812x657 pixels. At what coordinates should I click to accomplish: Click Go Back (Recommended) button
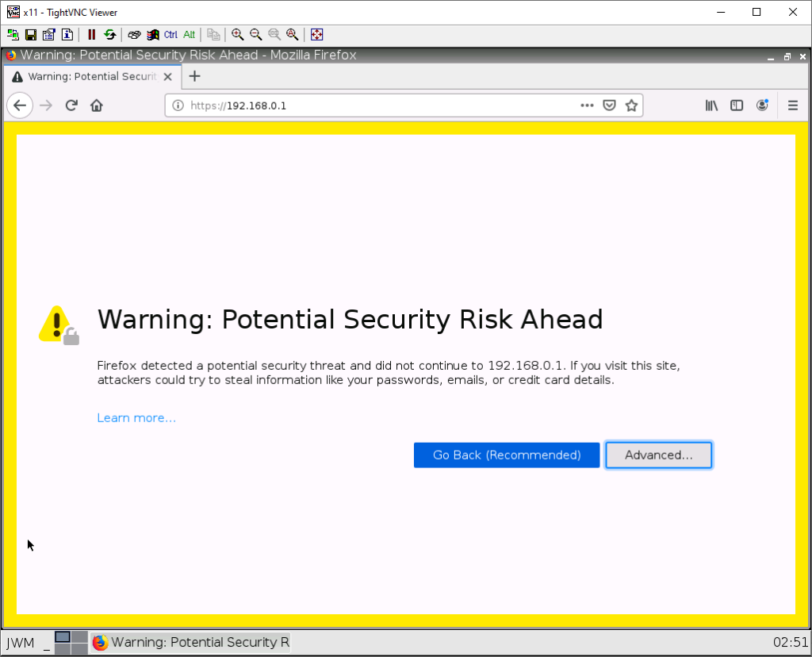pos(506,455)
